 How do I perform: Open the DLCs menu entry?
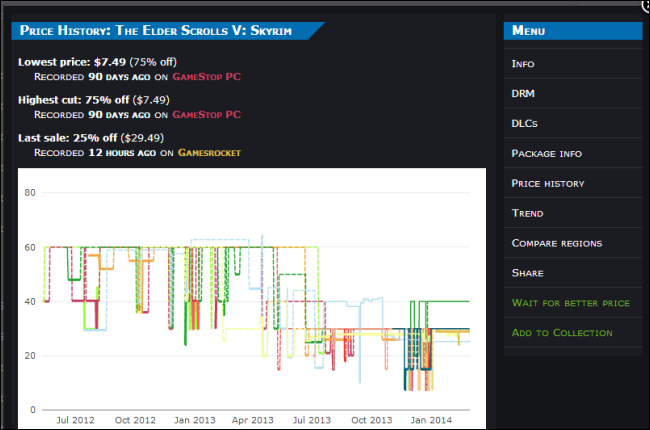pos(573,124)
